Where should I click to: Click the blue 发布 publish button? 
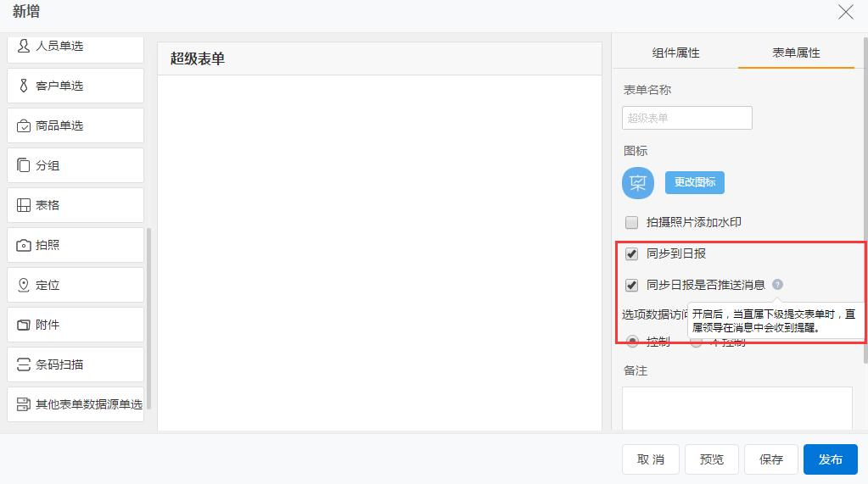[830, 459]
